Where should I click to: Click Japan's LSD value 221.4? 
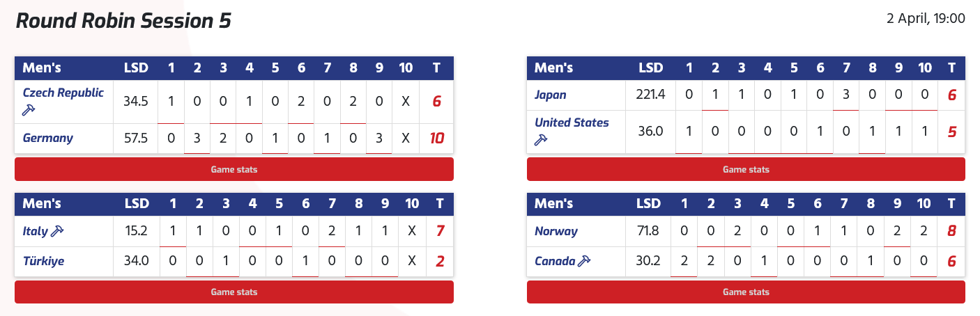tap(650, 95)
